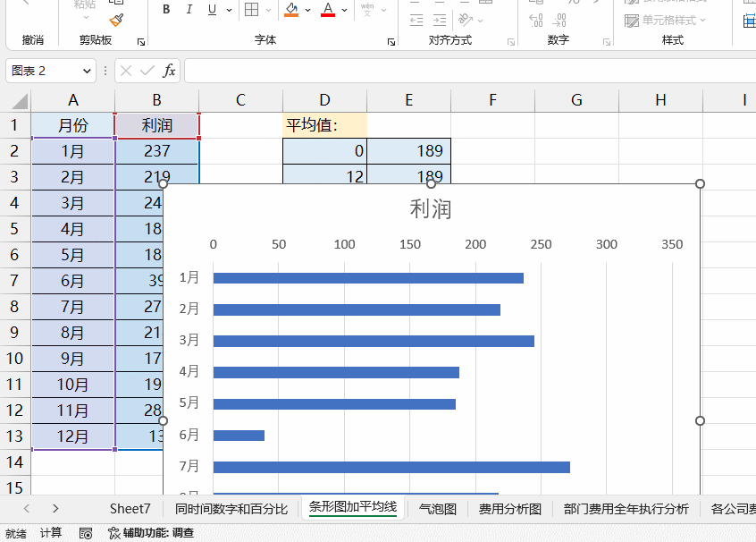Toggle bold formatting
This screenshot has height=542, width=756.
pyautogui.click(x=166, y=10)
